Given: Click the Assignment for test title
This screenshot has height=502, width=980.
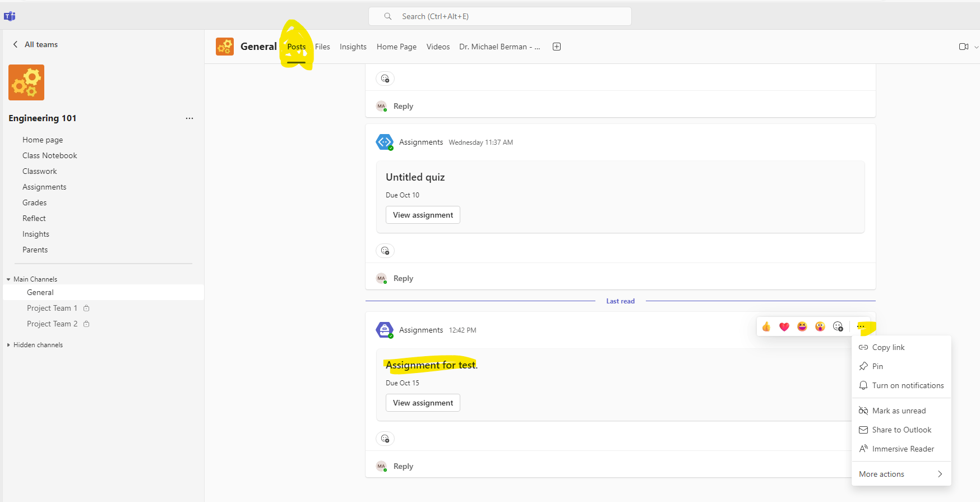Looking at the screenshot, I should click(432, 365).
